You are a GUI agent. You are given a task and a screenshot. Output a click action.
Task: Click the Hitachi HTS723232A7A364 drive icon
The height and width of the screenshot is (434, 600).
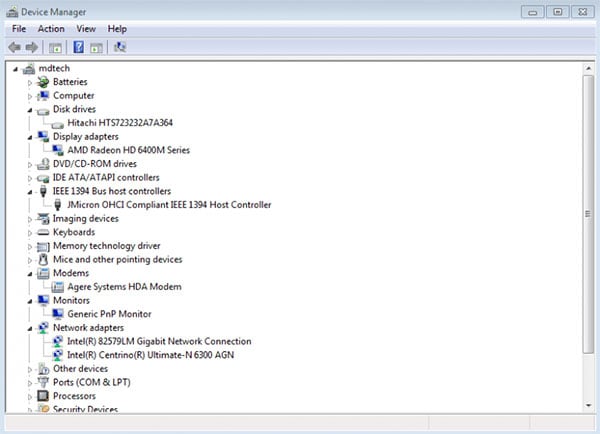pyautogui.click(x=57, y=124)
